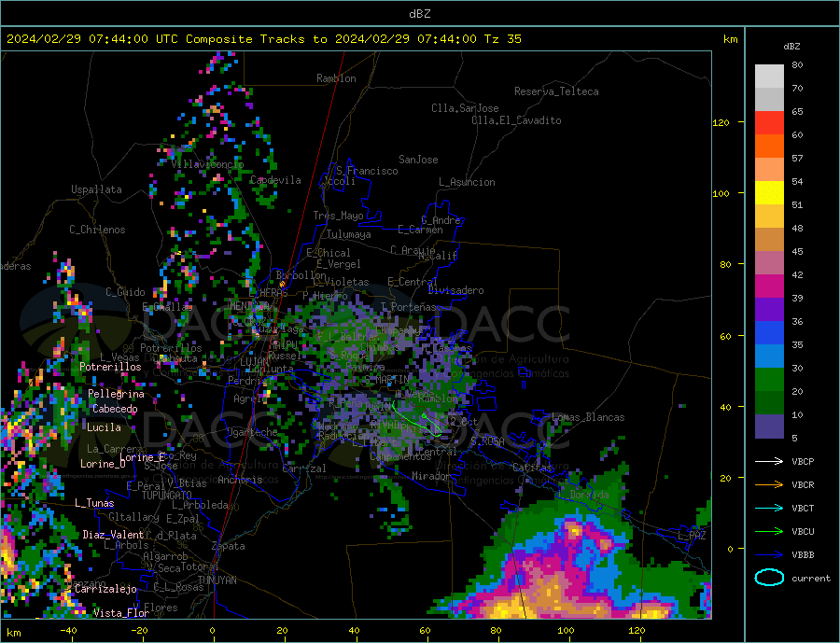840x643 pixels.
Task: Click the Tulumaya place label
Action: [x=349, y=234]
